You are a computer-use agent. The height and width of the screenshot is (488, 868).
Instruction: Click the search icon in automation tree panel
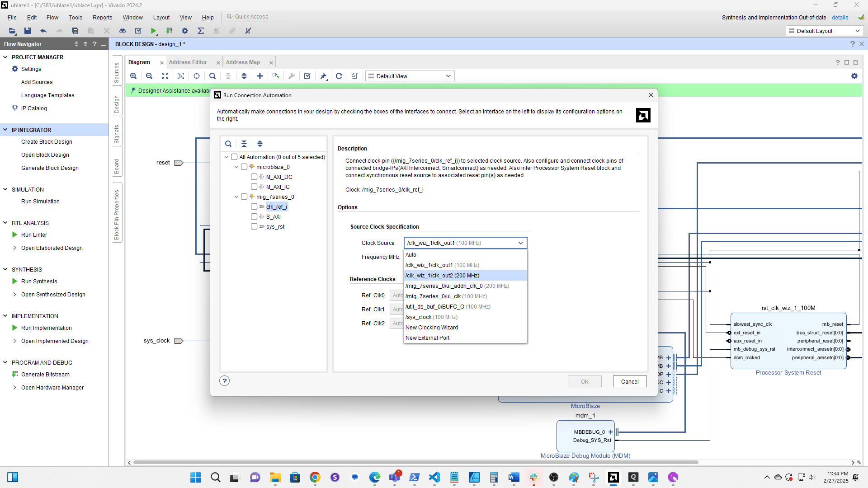click(x=228, y=144)
